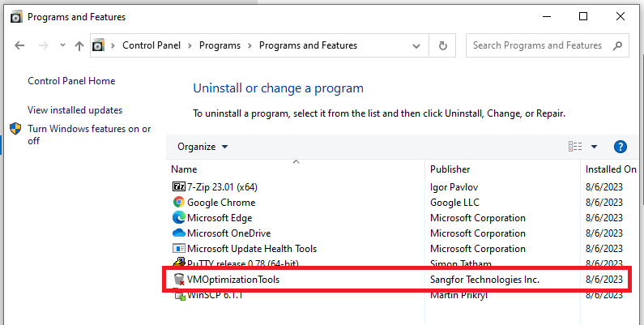Select Microsoft Update Health Tools entry

pyautogui.click(x=252, y=249)
